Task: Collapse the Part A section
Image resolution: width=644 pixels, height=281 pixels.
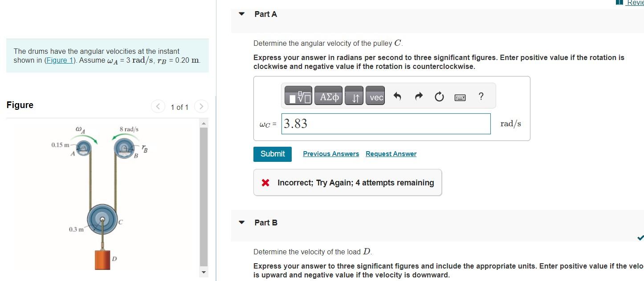Action: pos(241,14)
